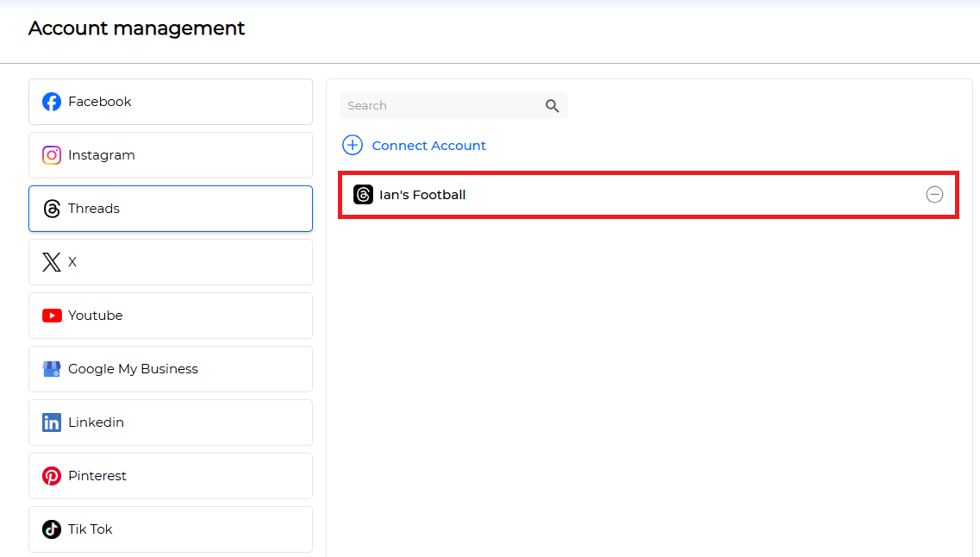Screen dimensions: 980x557
Task: Go to the Youtube accounts tab
Action: pyautogui.click(x=171, y=316)
